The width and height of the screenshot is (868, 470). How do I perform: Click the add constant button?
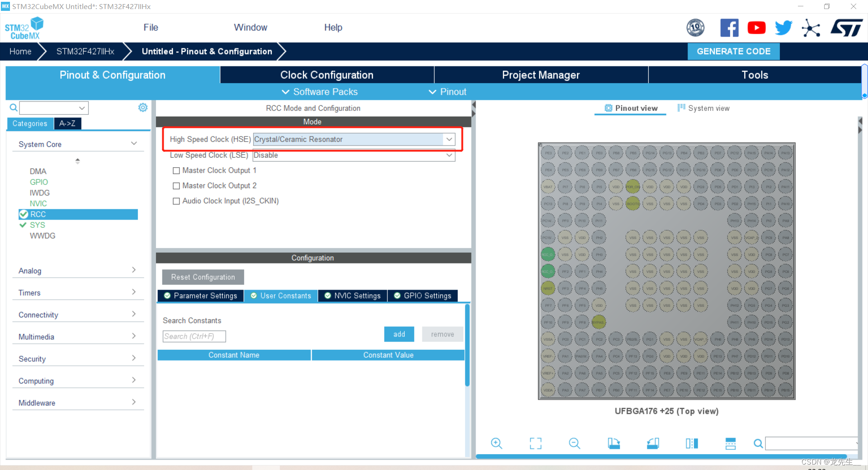399,334
